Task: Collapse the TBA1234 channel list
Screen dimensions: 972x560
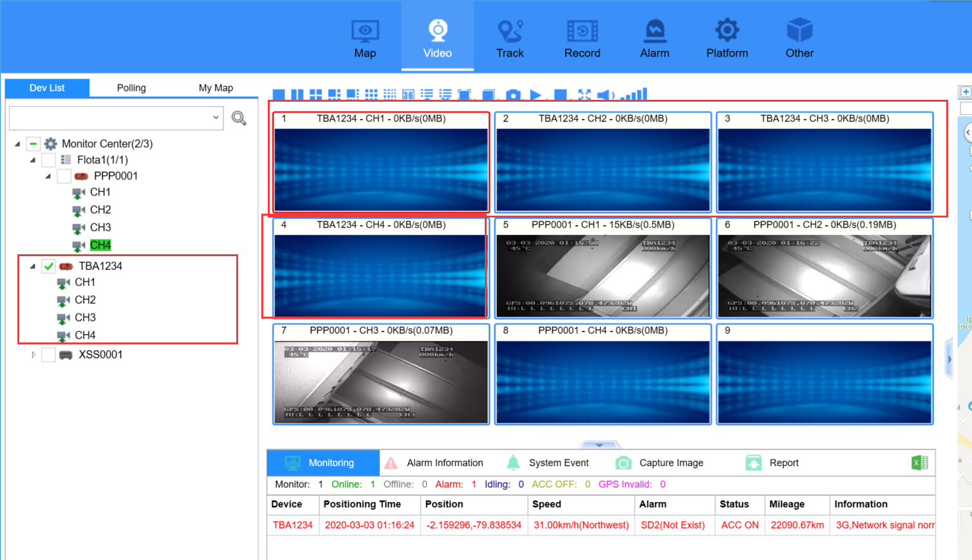Action: (x=33, y=266)
